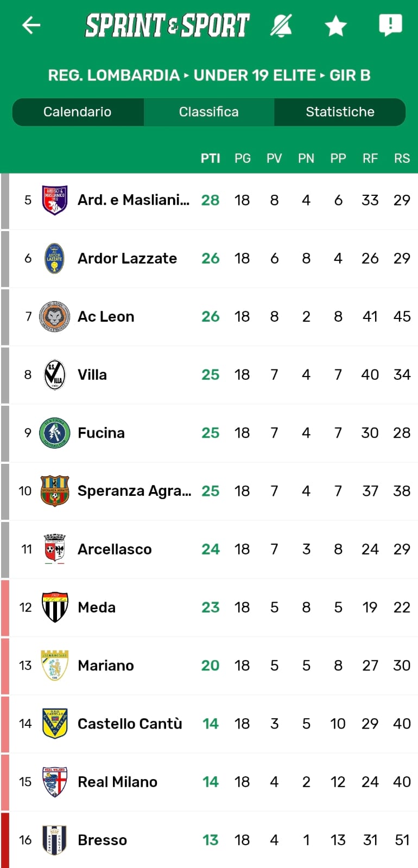418x868 pixels.
Task: Select the Classifica tab
Action: [x=209, y=112]
